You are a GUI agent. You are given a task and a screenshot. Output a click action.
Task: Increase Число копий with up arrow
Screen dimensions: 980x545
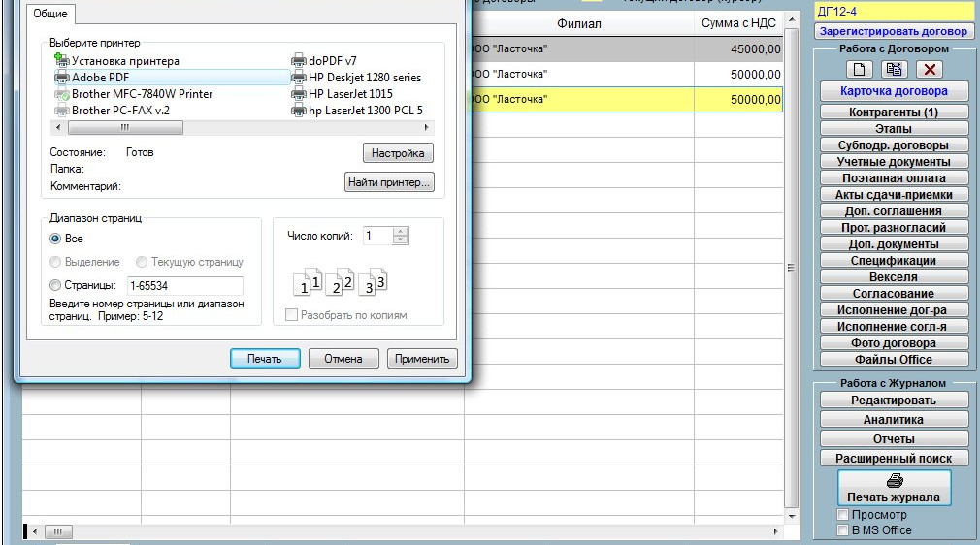click(x=401, y=231)
